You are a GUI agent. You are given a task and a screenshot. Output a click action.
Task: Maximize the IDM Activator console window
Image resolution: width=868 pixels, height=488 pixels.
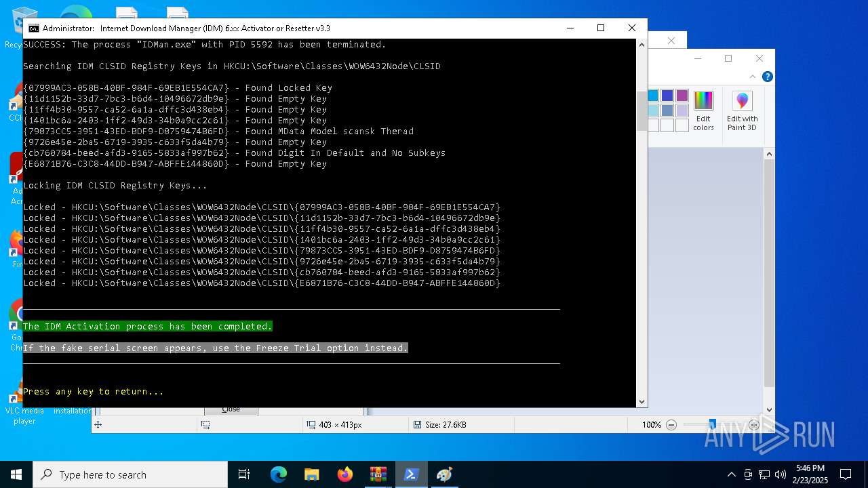[x=600, y=28]
